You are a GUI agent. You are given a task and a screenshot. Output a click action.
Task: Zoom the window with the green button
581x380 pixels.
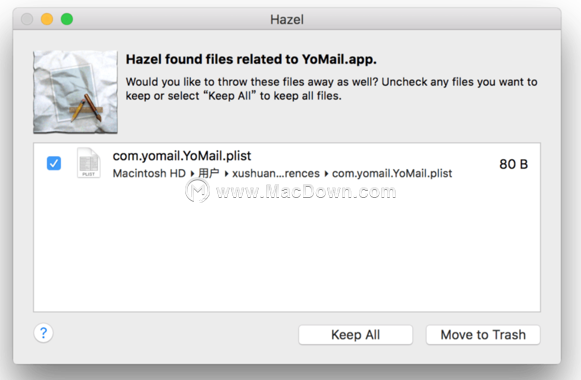67,19
